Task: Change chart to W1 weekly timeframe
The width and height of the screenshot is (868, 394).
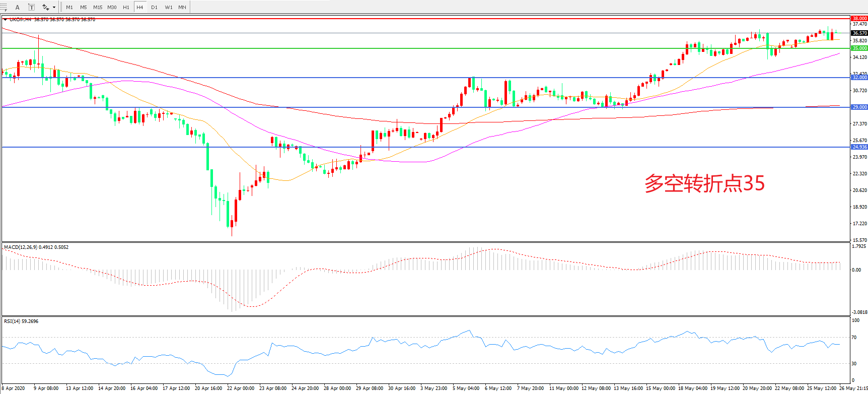Action: 169,7
